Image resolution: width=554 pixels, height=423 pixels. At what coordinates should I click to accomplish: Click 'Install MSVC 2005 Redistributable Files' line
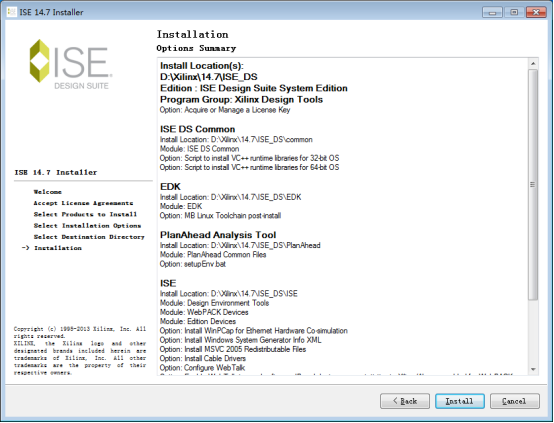click(x=233, y=349)
